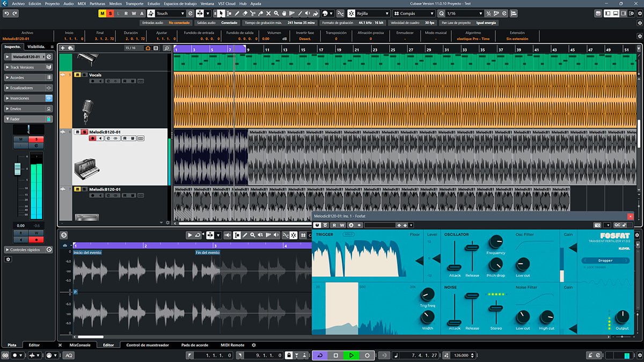The height and width of the screenshot is (362, 644).
Task: Open the VST Cloud menu
Action: point(226,3)
